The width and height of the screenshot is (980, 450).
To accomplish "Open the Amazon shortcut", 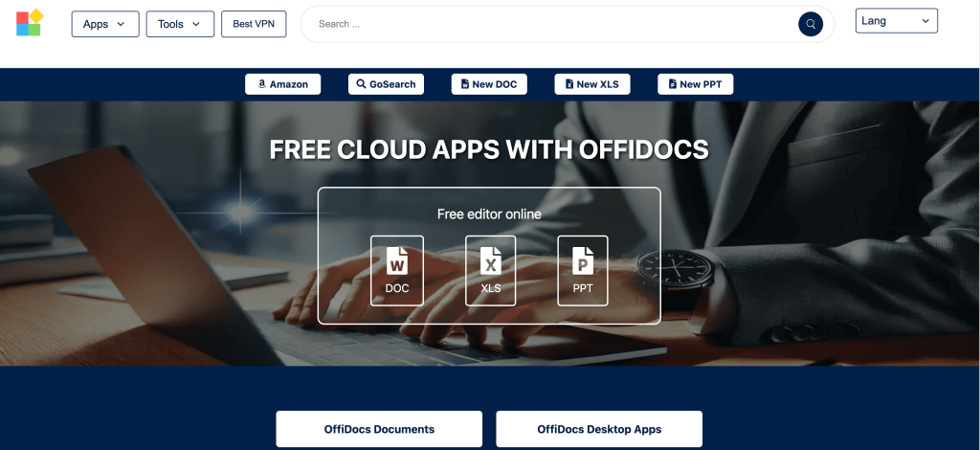I will tap(282, 84).
